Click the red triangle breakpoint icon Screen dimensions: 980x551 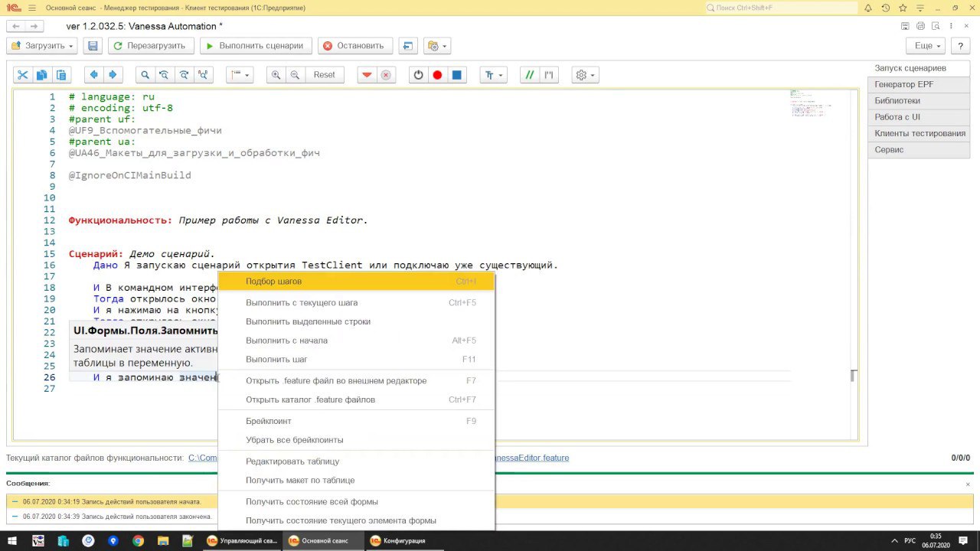367,75
